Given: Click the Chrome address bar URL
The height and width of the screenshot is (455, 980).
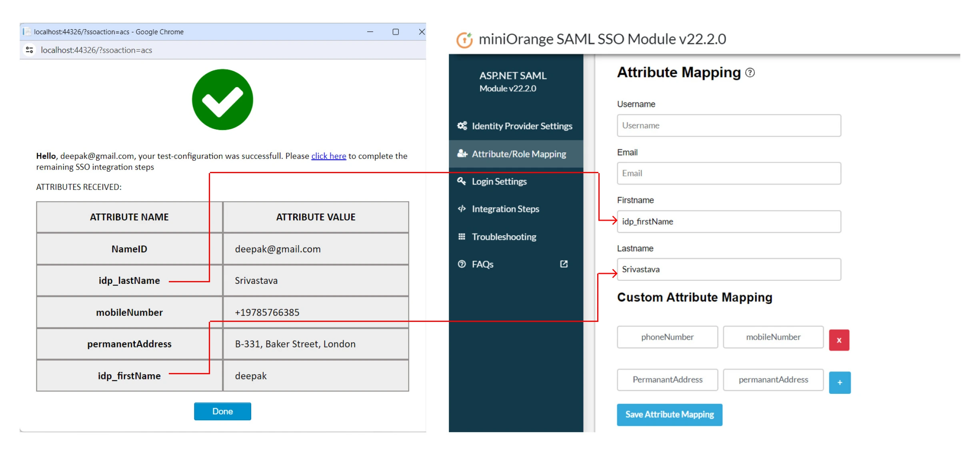Looking at the screenshot, I should click(96, 50).
